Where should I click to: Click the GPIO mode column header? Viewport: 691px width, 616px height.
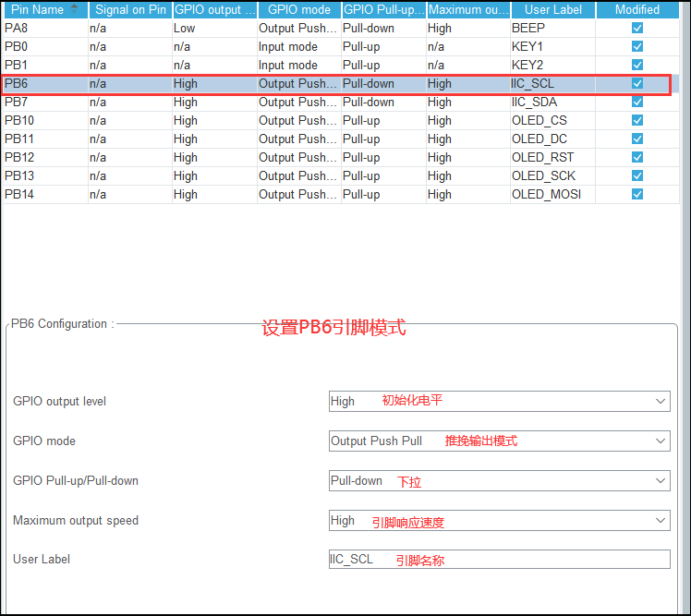point(298,9)
